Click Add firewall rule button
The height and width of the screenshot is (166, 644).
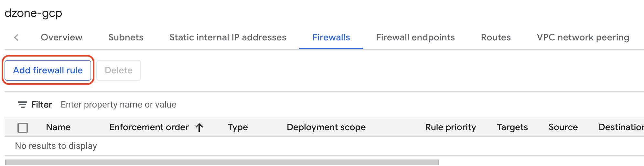coord(48,70)
